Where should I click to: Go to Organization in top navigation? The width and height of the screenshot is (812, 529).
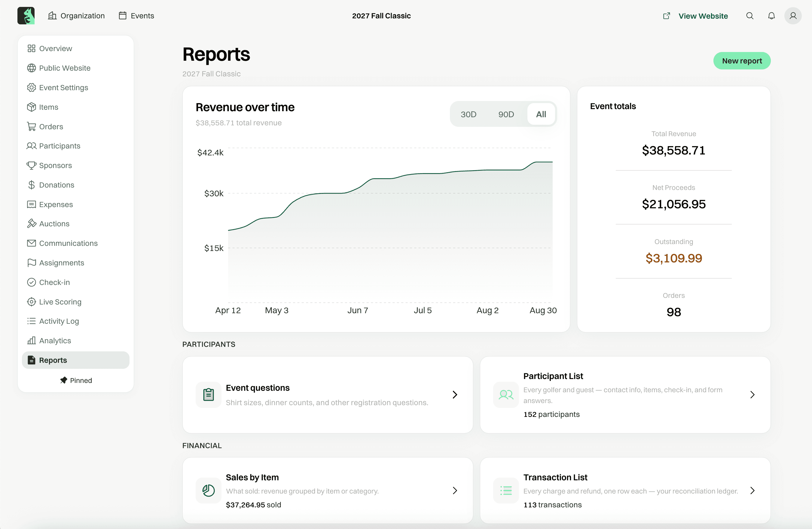pos(76,16)
